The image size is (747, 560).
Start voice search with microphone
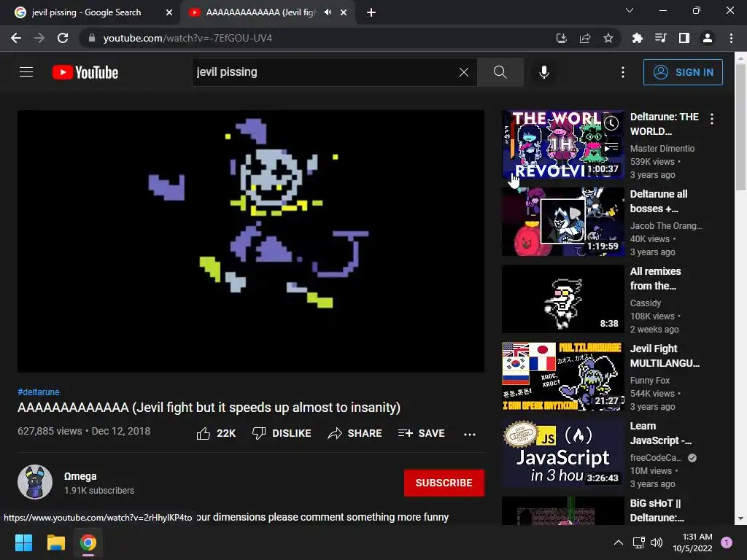(544, 72)
